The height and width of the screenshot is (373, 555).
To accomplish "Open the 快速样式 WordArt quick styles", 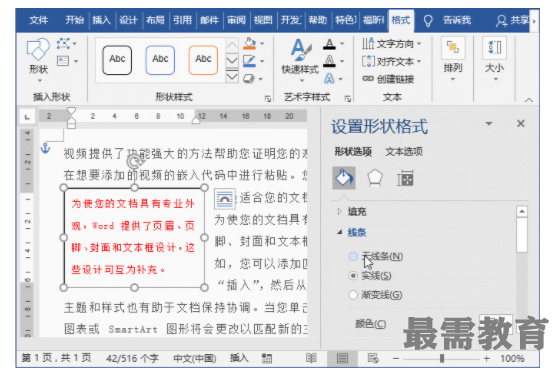I will click(300, 60).
